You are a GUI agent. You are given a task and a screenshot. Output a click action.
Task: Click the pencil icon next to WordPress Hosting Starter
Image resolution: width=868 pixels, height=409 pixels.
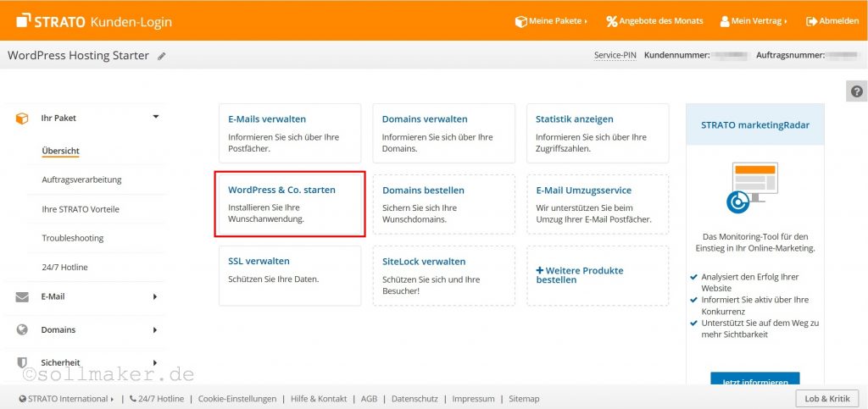[162, 57]
